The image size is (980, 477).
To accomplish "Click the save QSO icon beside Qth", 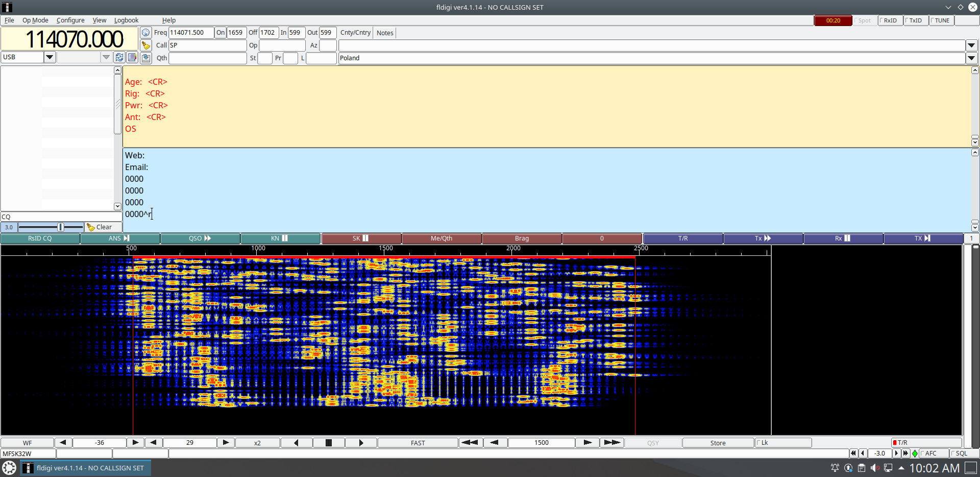I will (146, 58).
